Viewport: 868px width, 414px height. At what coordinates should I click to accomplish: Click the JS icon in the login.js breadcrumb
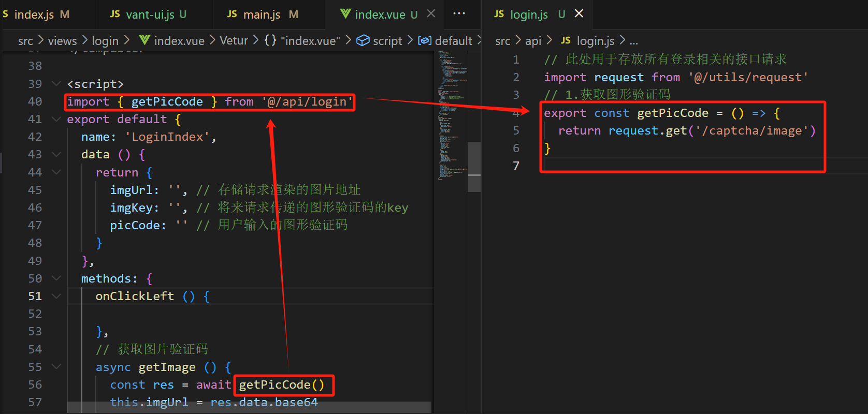(x=566, y=40)
